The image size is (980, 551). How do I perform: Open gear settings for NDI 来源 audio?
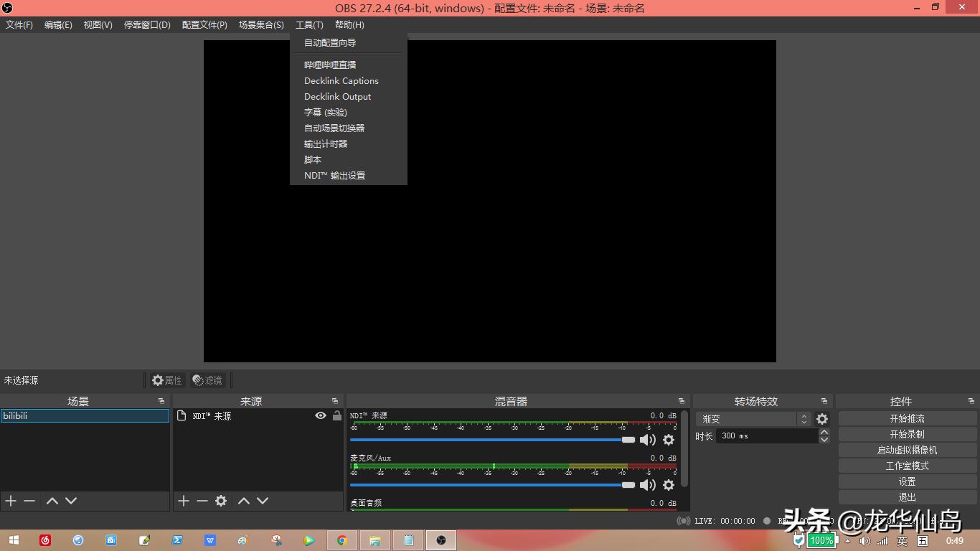click(x=669, y=440)
